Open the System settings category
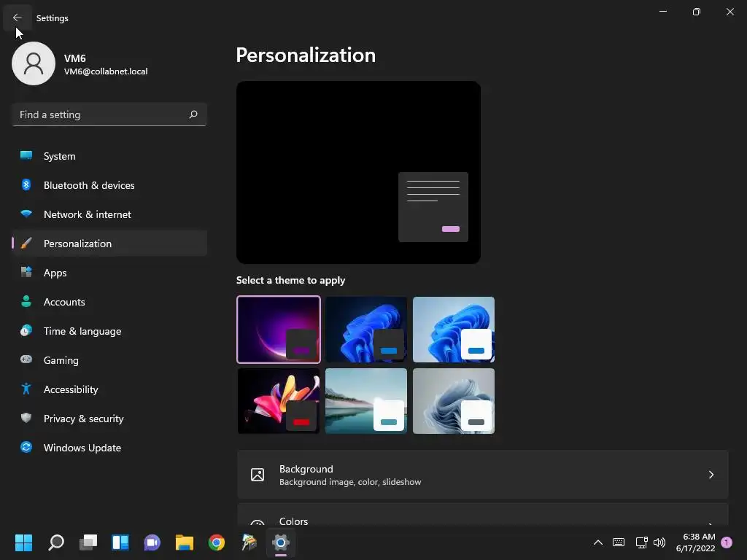The height and width of the screenshot is (560, 747). coord(109,156)
